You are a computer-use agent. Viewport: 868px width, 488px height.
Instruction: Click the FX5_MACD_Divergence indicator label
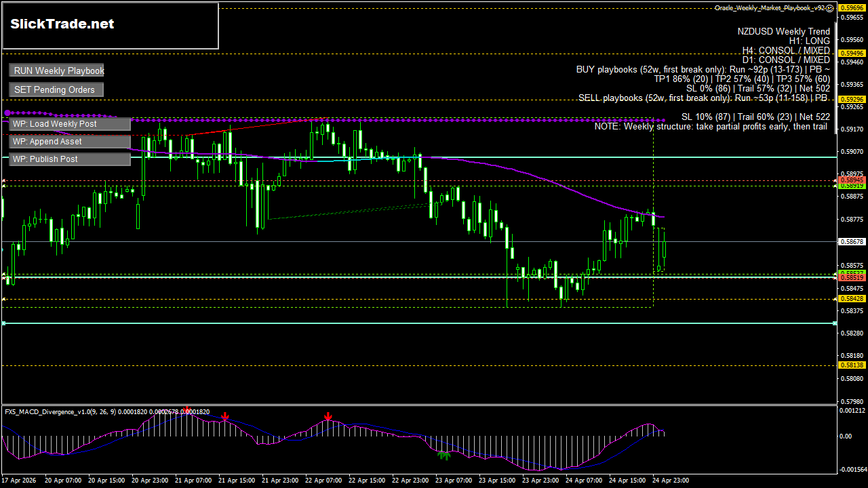(107, 412)
